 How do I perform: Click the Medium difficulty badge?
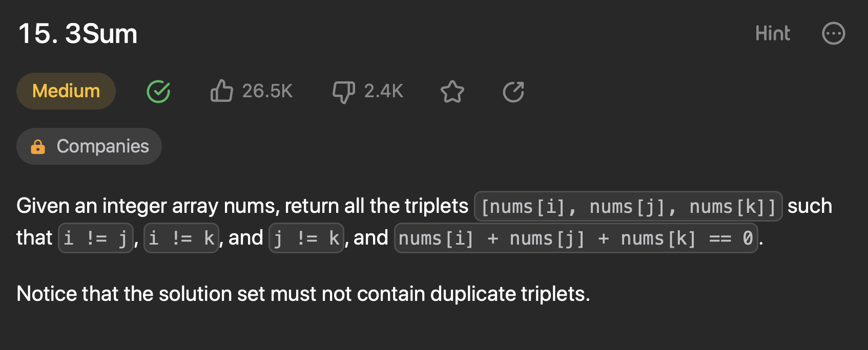click(x=66, y=91)
